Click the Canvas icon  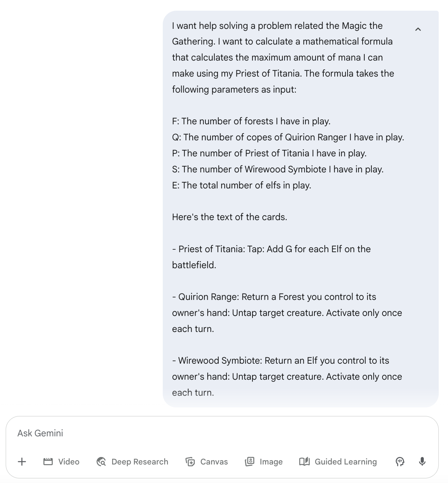[x=191, y=462]
